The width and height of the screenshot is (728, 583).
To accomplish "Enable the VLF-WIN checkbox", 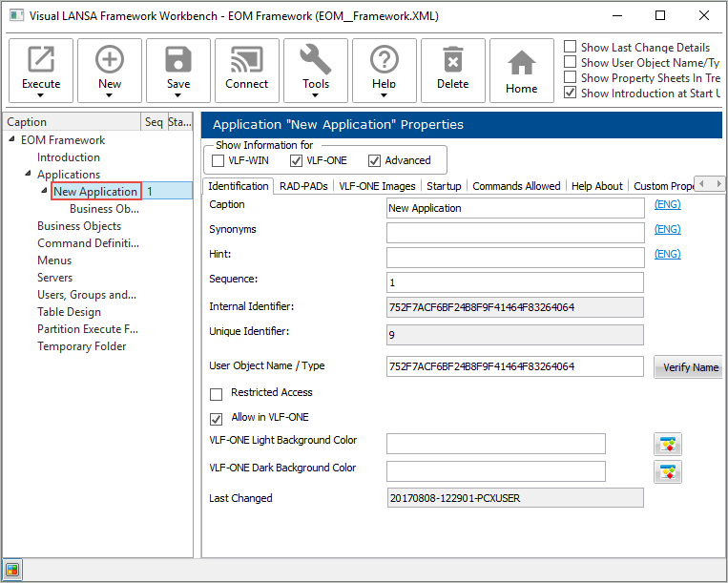I will coord(218,160).
